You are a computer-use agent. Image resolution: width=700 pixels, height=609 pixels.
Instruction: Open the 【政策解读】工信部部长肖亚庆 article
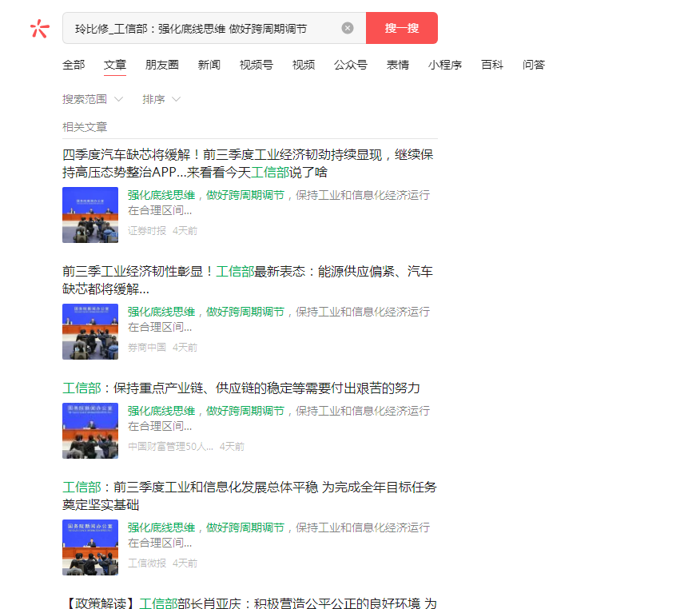coord(250,603)
